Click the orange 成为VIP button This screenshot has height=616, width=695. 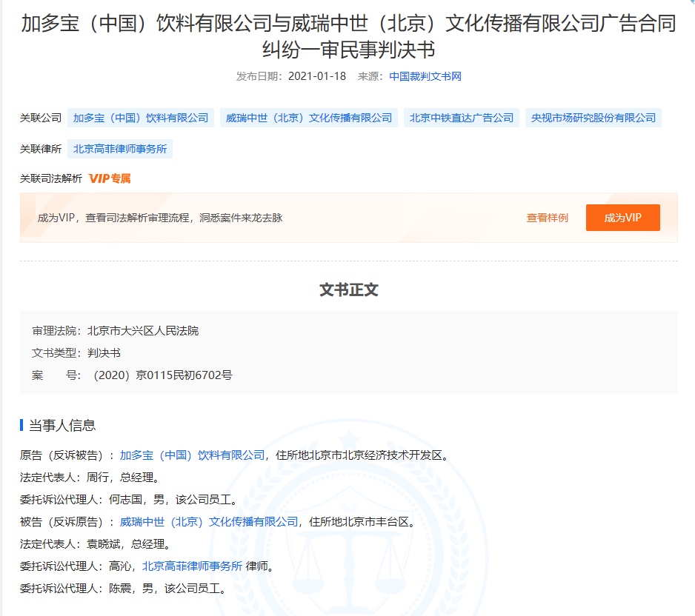622,217
